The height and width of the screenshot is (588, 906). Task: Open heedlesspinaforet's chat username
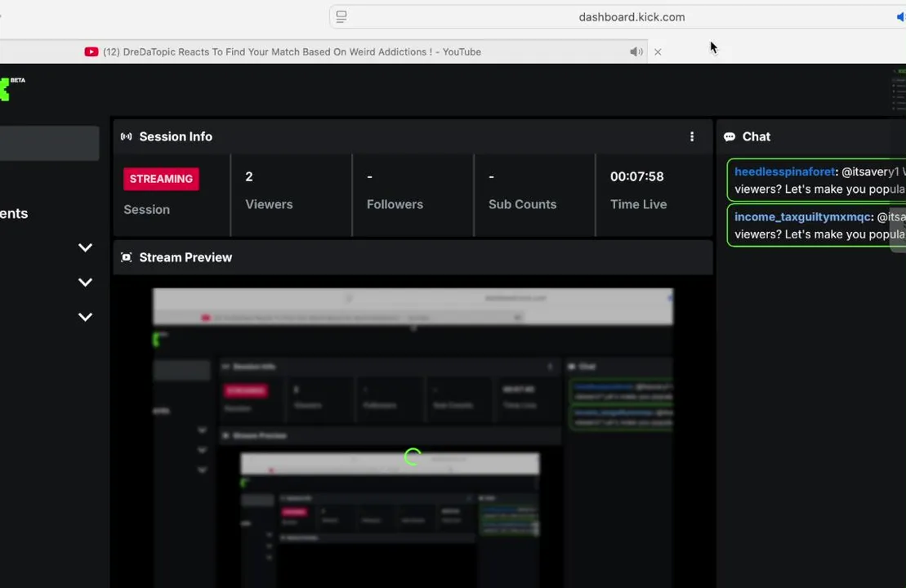784,171
